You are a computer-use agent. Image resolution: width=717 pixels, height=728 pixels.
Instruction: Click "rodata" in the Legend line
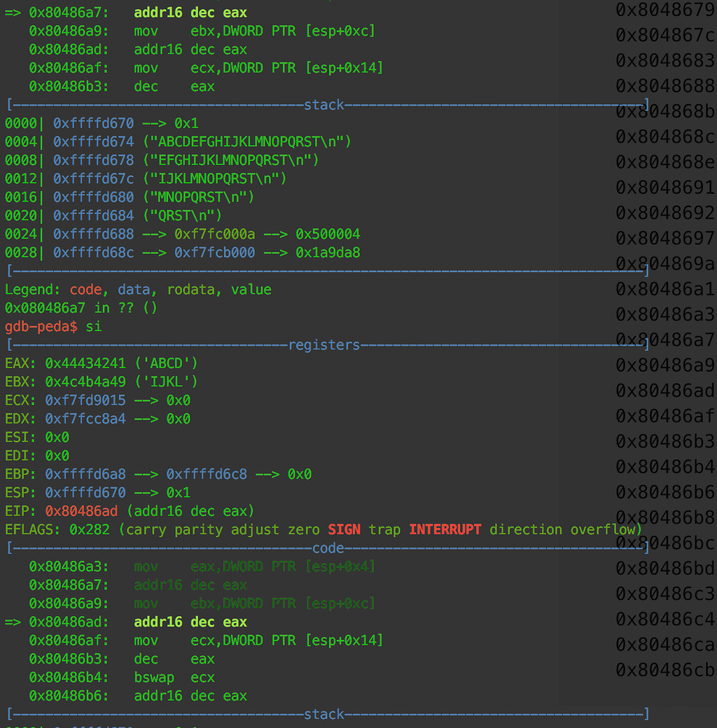point(191,290)
